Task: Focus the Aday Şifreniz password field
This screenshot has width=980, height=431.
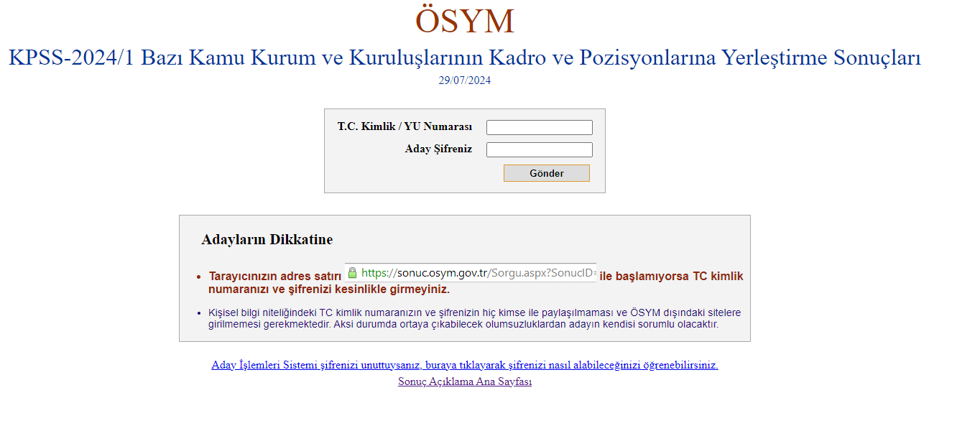Action: pyautogui.click(x=539, y=149)
